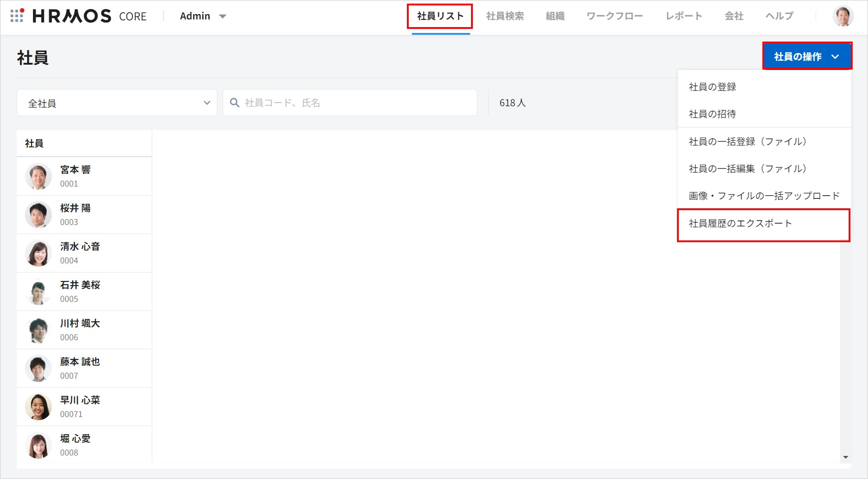Click 早川 心菜's avatar picture

pos(38,407)
